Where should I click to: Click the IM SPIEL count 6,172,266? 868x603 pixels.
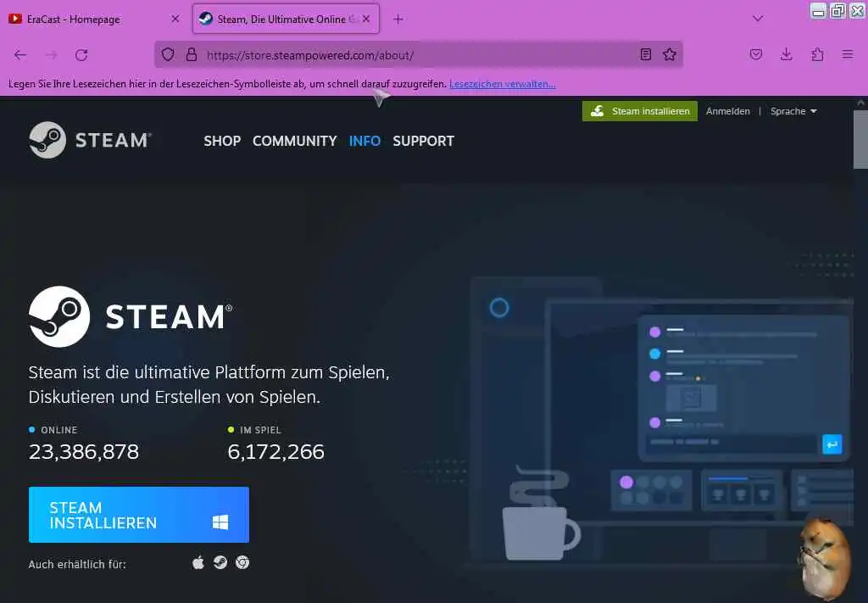[275, 452]
